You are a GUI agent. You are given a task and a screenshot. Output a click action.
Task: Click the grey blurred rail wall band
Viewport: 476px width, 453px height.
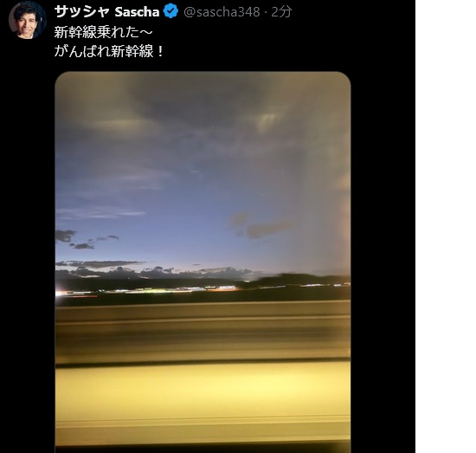203,331
